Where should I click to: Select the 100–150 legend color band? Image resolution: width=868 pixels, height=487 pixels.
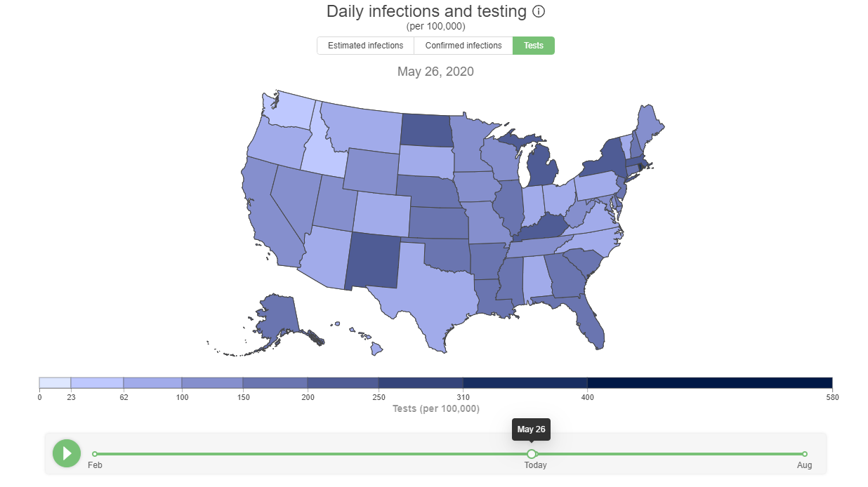[212, 382]
